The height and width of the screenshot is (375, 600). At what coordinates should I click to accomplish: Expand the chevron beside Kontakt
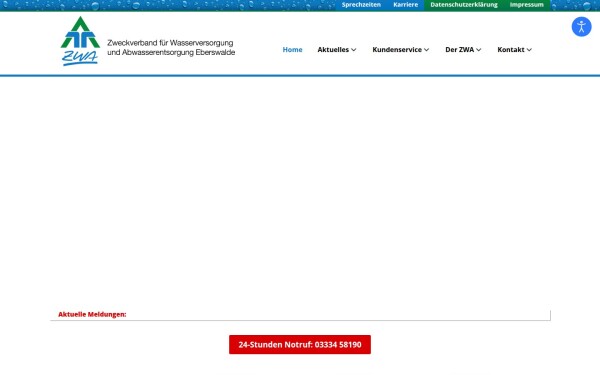coord(529,50)
